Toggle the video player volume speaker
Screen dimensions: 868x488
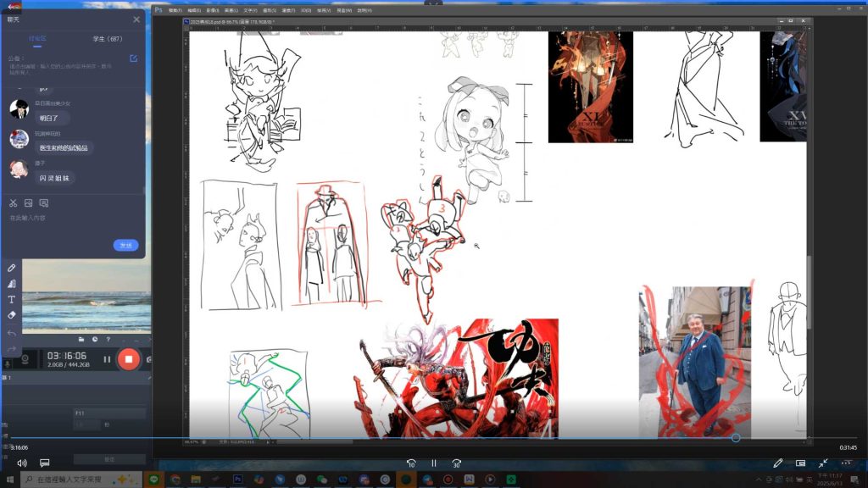click(x=22, y=463)
